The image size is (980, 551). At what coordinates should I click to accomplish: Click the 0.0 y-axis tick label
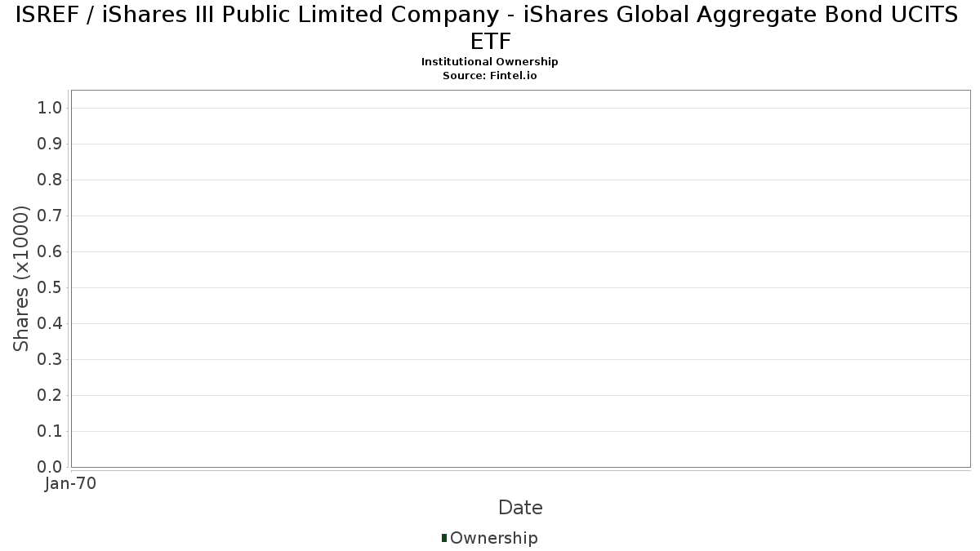51,467
